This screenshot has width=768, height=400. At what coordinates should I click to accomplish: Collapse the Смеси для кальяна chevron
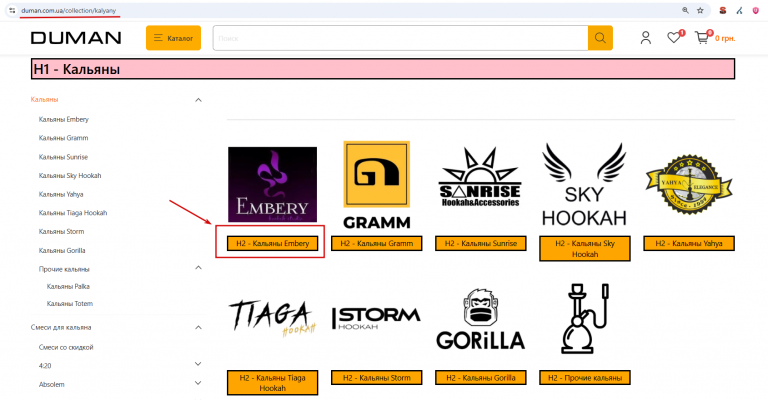click(x=198, y=328)
